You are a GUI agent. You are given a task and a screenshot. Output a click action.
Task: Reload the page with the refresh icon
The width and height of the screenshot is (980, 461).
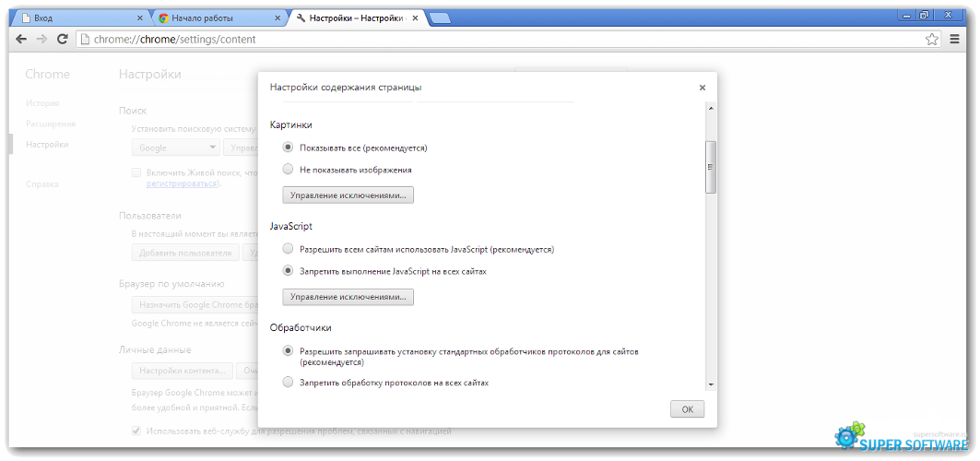[62, 39]
